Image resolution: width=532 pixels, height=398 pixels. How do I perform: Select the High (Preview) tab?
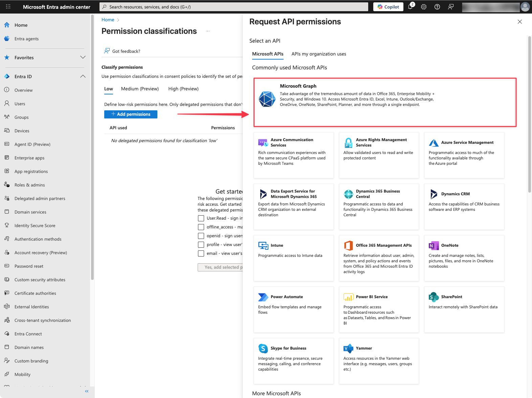[x=183, y=89]
